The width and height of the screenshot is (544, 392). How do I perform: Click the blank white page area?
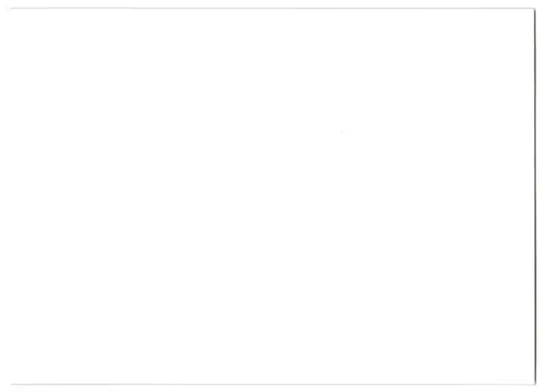(x=272, y=196)
